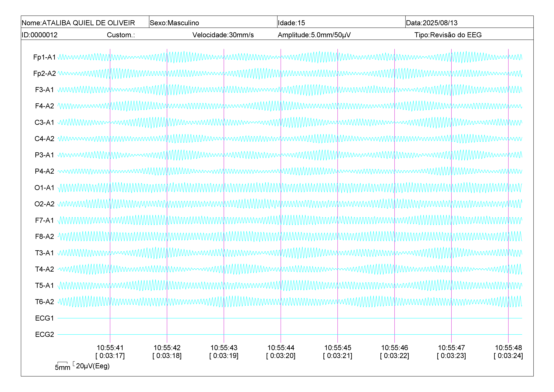The image size is (554, 392).
Task: Select the T5-A1 channel label
Action: tap(45, 285)
